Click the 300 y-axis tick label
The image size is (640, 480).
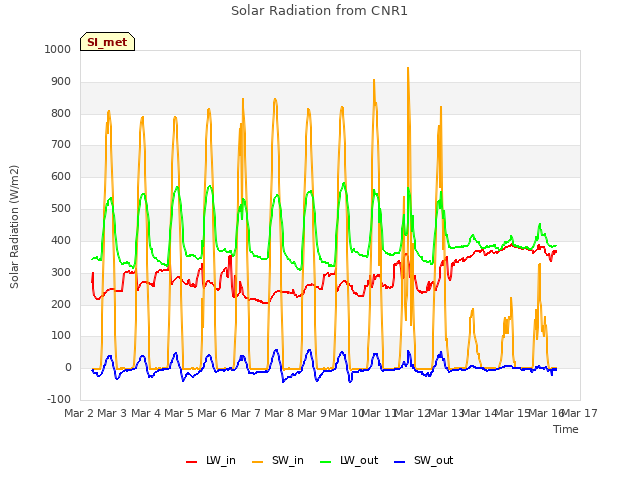[x=61, y=272]
